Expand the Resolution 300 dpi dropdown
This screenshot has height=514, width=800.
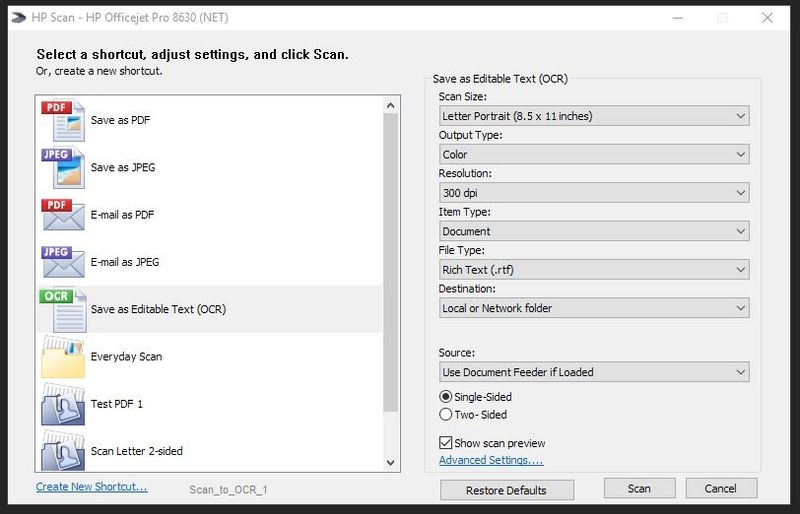pyautogui.click(x=594, y=193)
